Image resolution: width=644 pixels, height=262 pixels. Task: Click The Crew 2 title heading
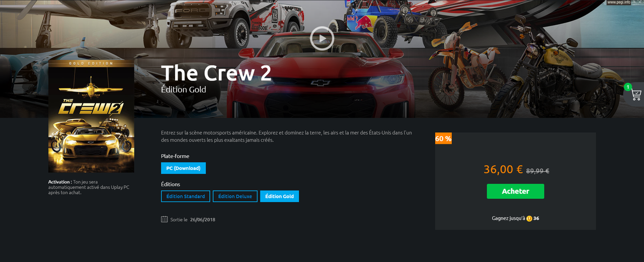click(216, 73)
